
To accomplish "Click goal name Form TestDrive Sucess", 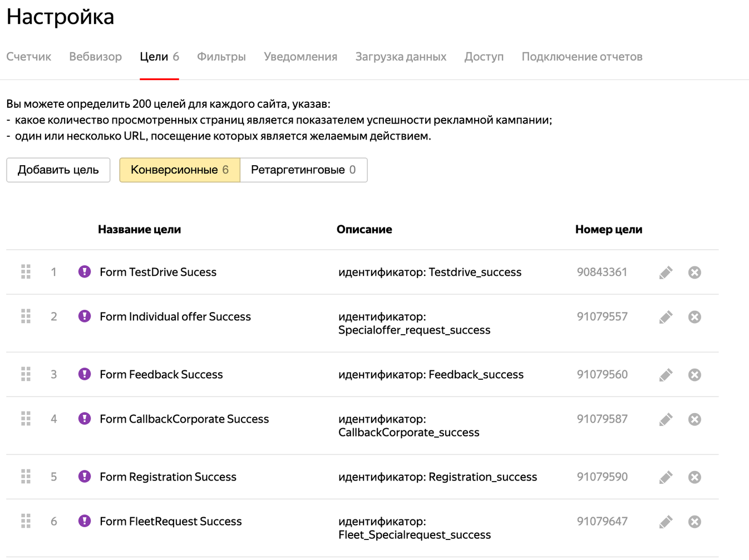I will (158, 272).
